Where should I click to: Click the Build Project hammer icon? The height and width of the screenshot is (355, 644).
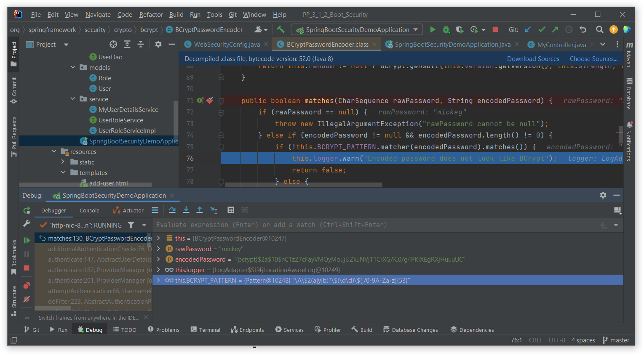[x=281, y=29]
